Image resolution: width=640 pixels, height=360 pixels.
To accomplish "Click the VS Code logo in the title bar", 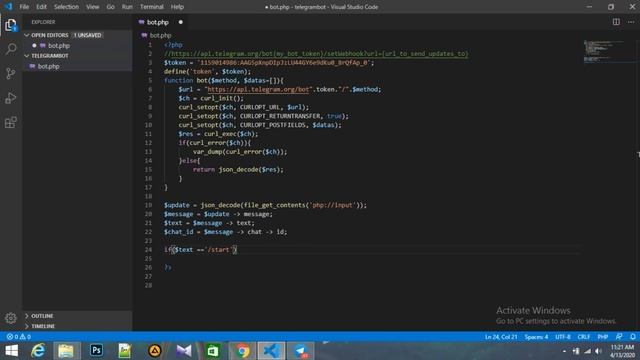I will pyautogui.click(x=8, y=7).
